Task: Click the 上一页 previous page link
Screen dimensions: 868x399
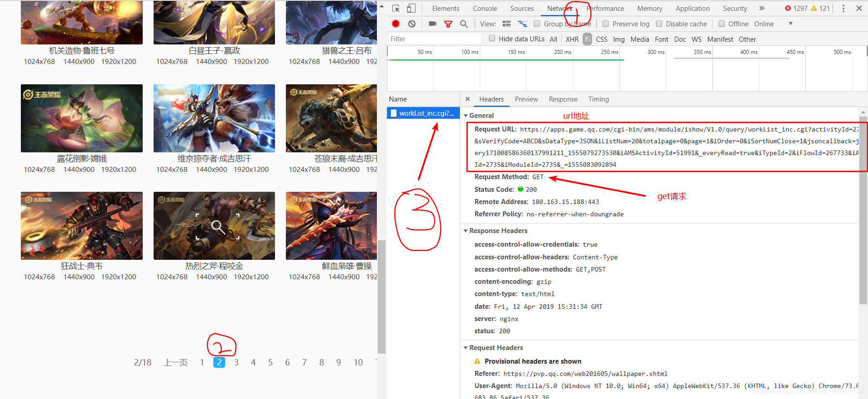Action: click(x=176, y=362)
